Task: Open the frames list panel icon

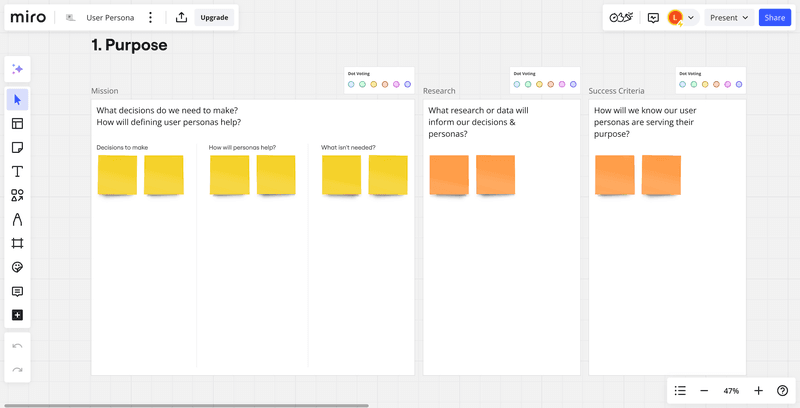Action: click(x=680, y=391)
